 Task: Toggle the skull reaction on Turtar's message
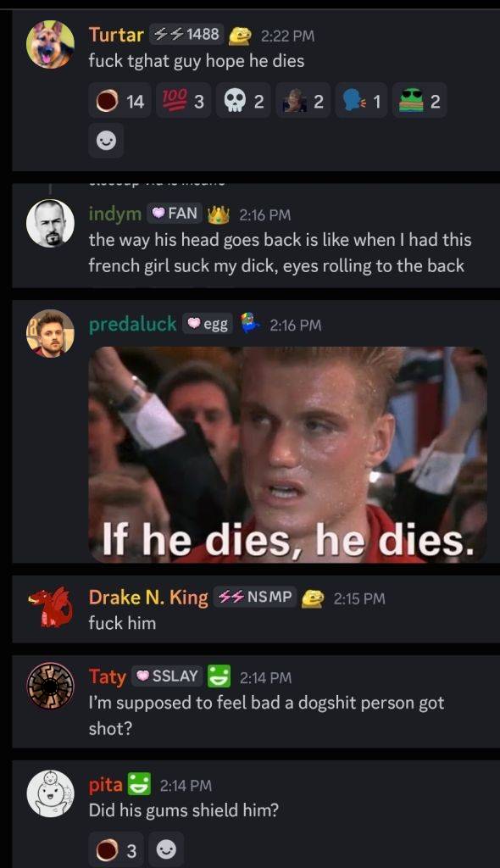point(243,102)
